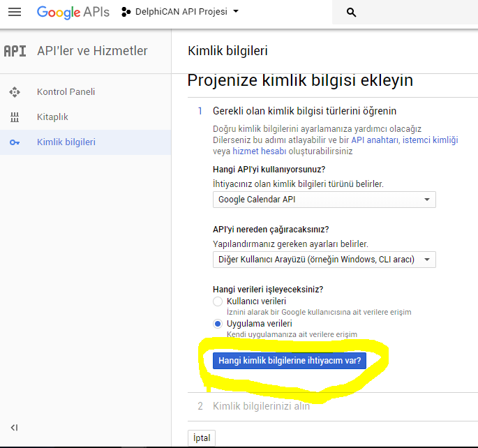Click the Kitaplık library icon

tap(15, 117)
